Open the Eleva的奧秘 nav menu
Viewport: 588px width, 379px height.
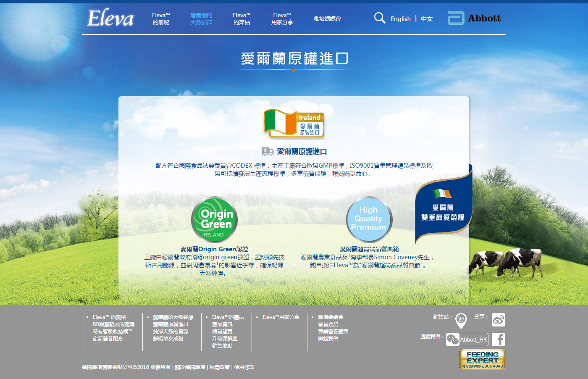pos(161,19)
